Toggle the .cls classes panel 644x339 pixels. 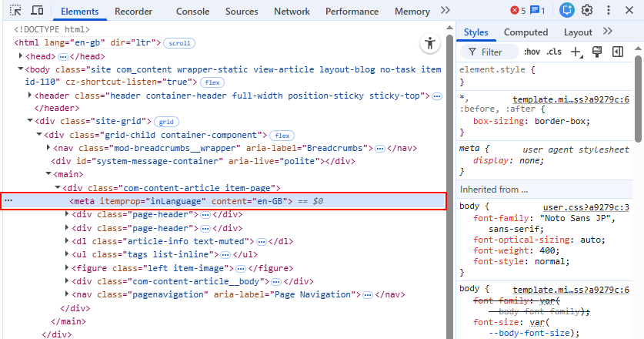click(x=554, y=52)
